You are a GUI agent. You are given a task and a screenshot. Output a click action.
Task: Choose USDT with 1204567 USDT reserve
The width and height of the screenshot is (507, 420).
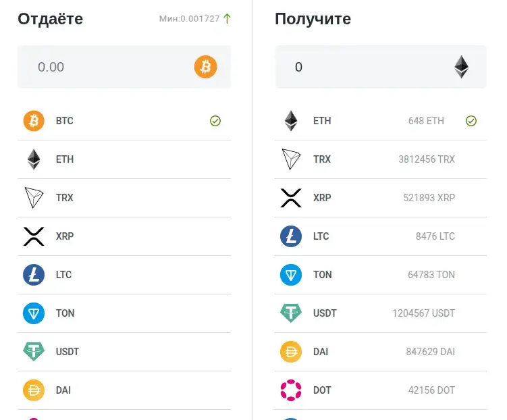(381, 313)
